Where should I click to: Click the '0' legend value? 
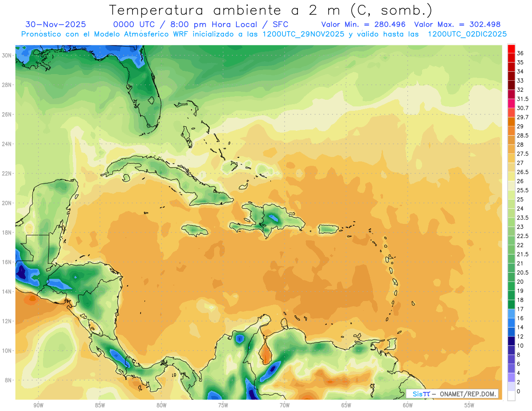519,391
